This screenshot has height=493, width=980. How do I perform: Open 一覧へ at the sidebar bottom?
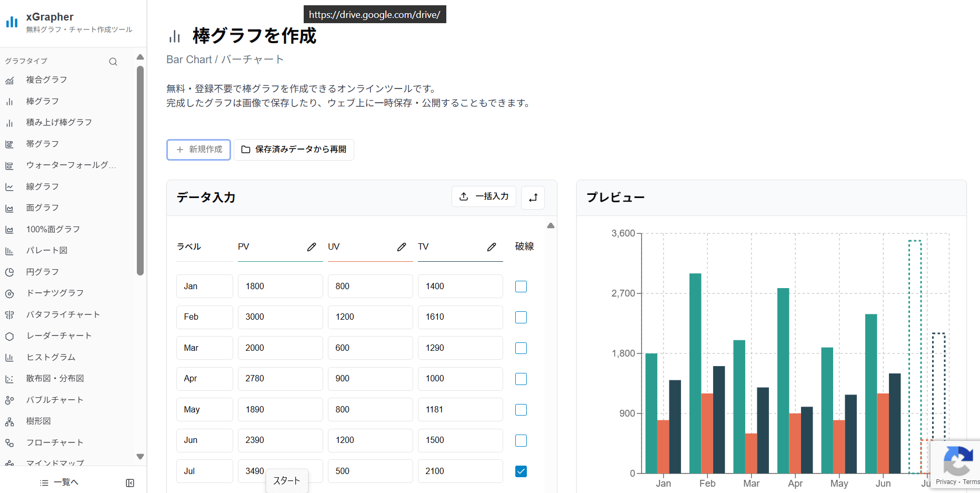tap(59, 482)
